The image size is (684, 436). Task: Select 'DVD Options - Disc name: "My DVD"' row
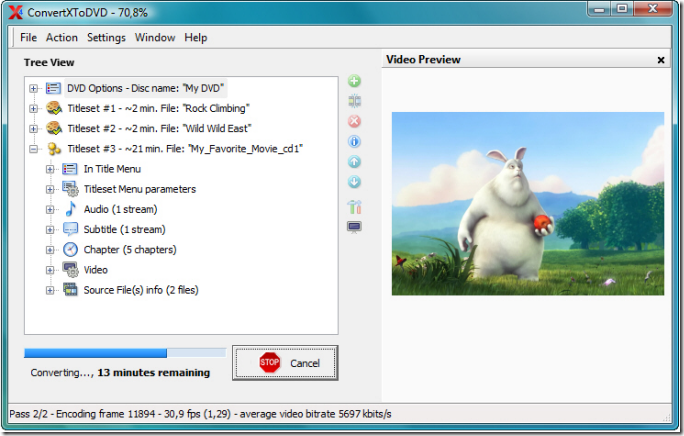click(145, 88)
